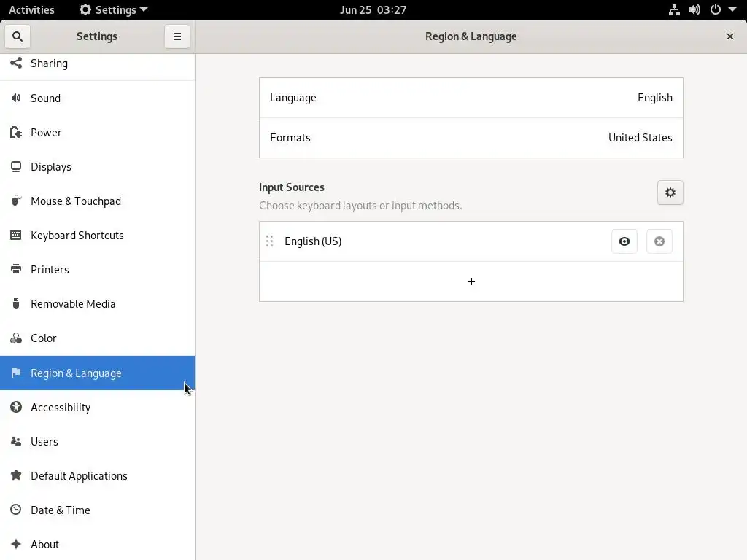Preview English (US) keyboard layout eye button

[624, 241]
